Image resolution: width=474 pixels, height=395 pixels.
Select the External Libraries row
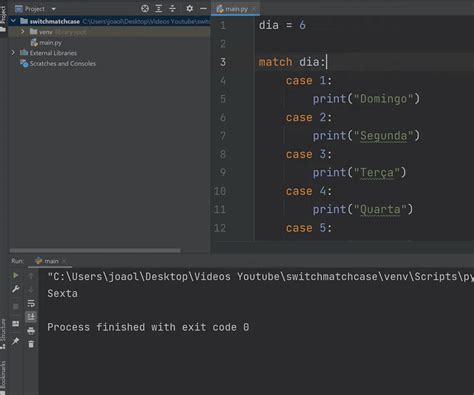coord(109,53)
